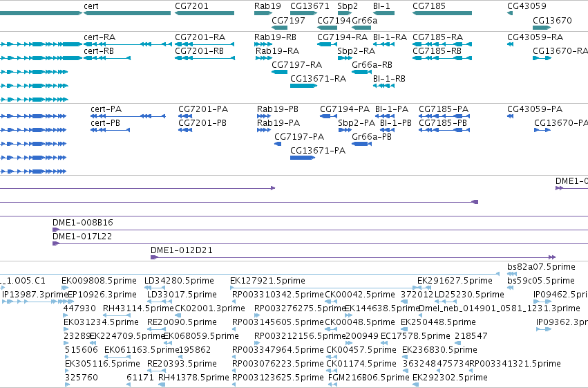Select EST RE20393.5prime
The height and width of the screenshot is (388, 588).
point(182,364)
